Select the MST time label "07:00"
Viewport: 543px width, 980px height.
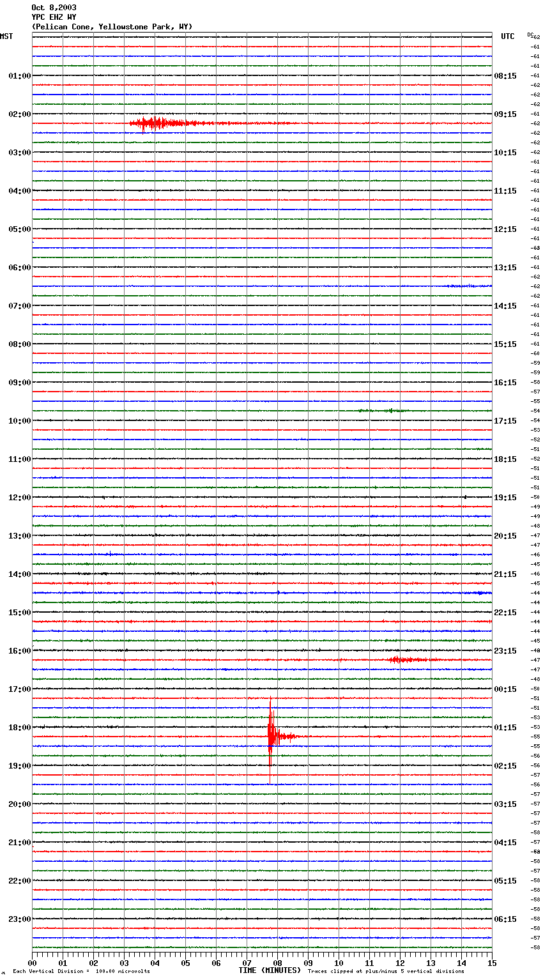click(x=20, y=306)
